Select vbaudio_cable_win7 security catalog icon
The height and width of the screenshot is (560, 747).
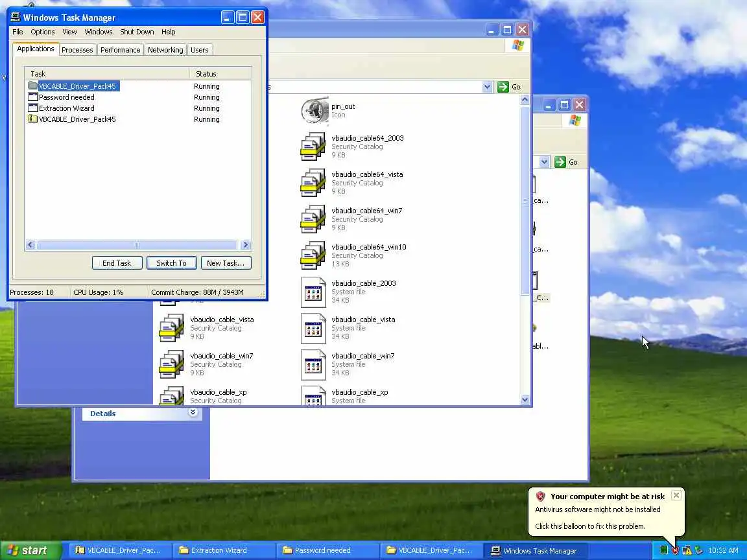(x=171, y=364)
